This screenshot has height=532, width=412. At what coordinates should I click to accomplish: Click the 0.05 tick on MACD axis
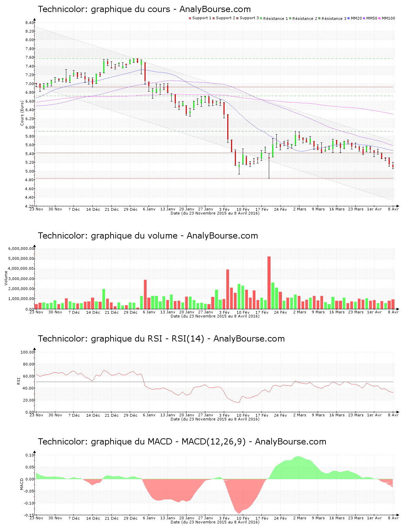coord(30,467)
